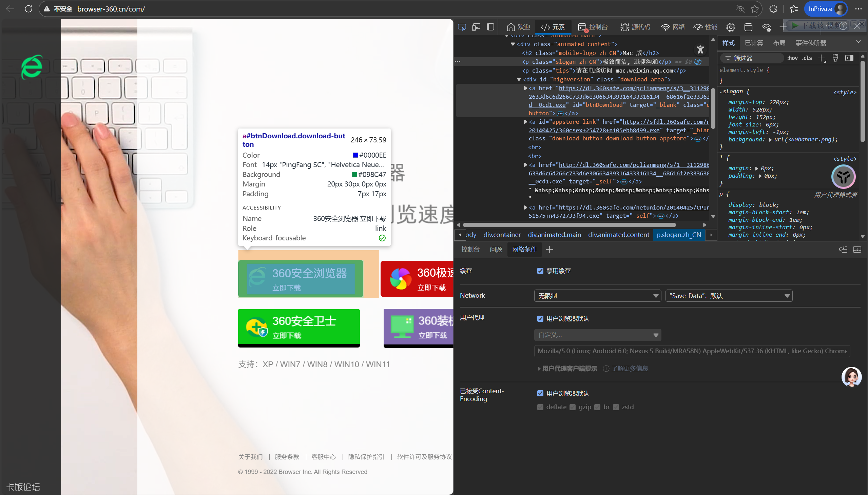
Task: Add page to favorites star icon
Action: 754,9
